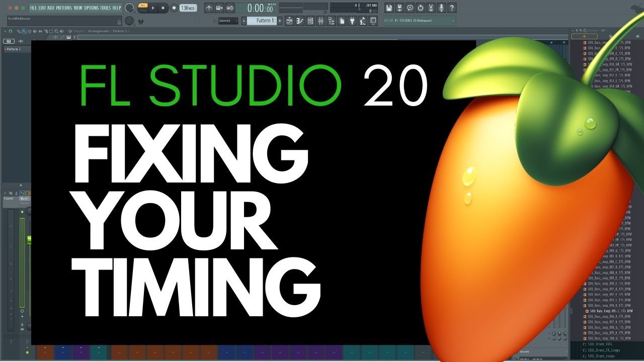
Task: Click the mixer Current tab
Action: (9, 199)
